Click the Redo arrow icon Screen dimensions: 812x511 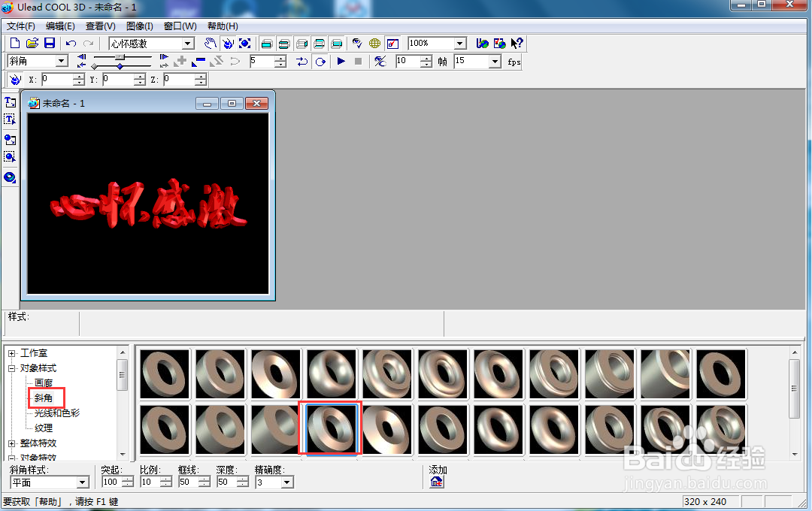pos(89,44)
